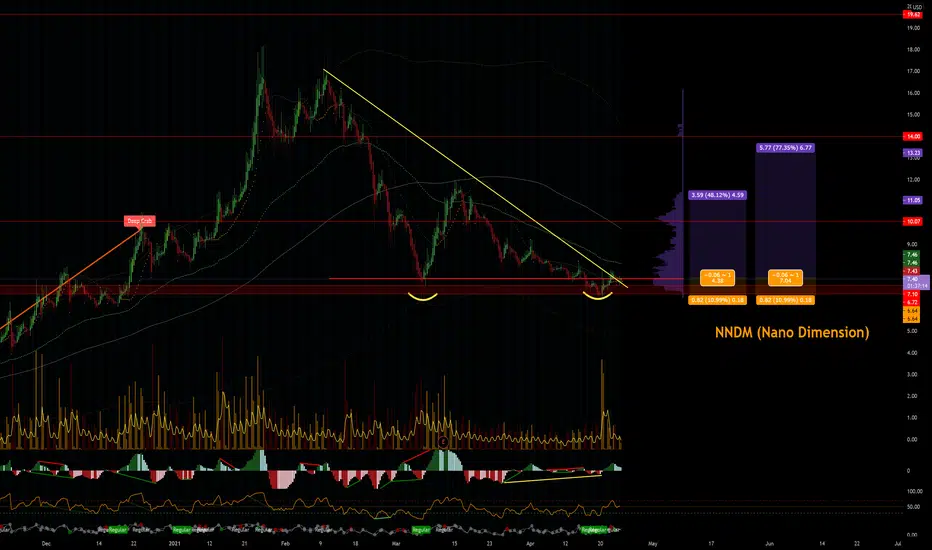Click the 7.43 red price label
Image resolution: width=932 pixels, height=550 pixels.
click(911, 271)
